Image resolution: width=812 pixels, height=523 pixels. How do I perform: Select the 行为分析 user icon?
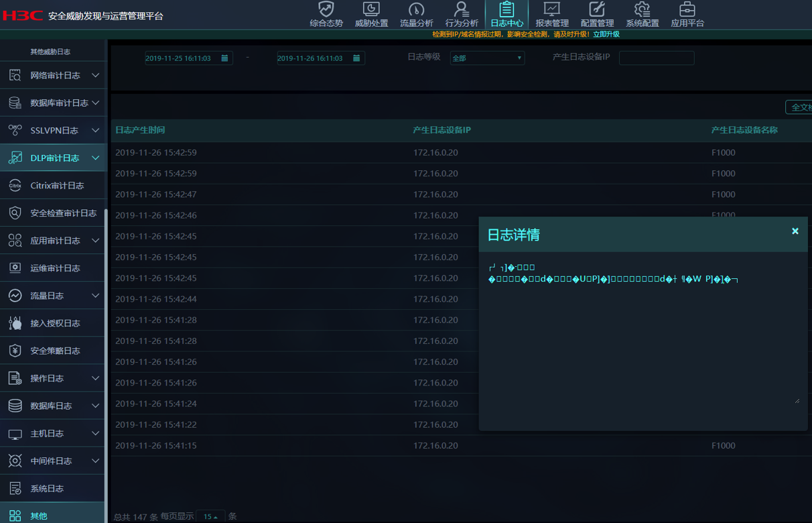pos(461,9)
